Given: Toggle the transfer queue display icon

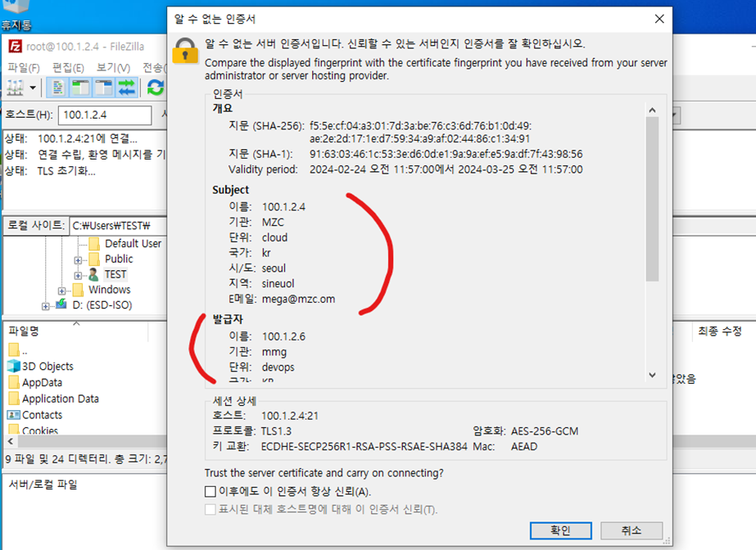Looking at the screenshot, I should point(127,88).
